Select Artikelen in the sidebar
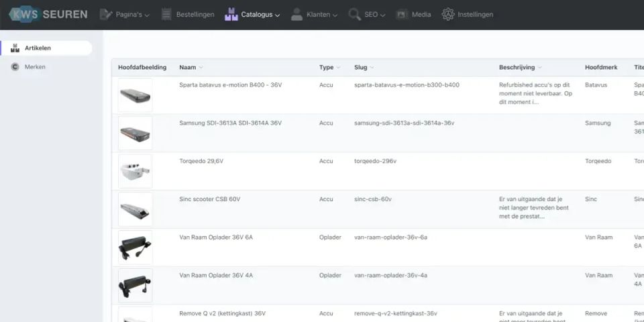Viewport: 644px width, 322px height. coord(46,48)
